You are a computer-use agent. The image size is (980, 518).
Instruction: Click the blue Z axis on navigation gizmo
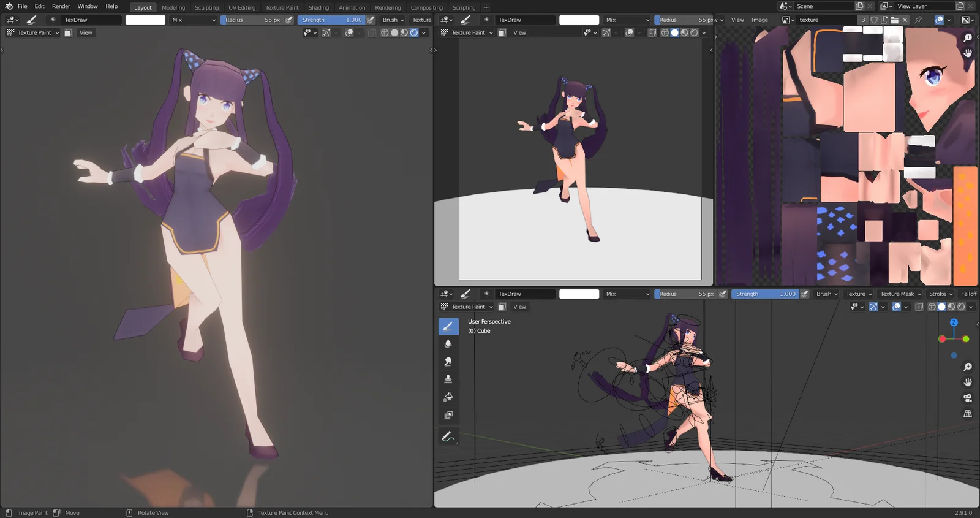pyautogui.click(x=954, y=322)
